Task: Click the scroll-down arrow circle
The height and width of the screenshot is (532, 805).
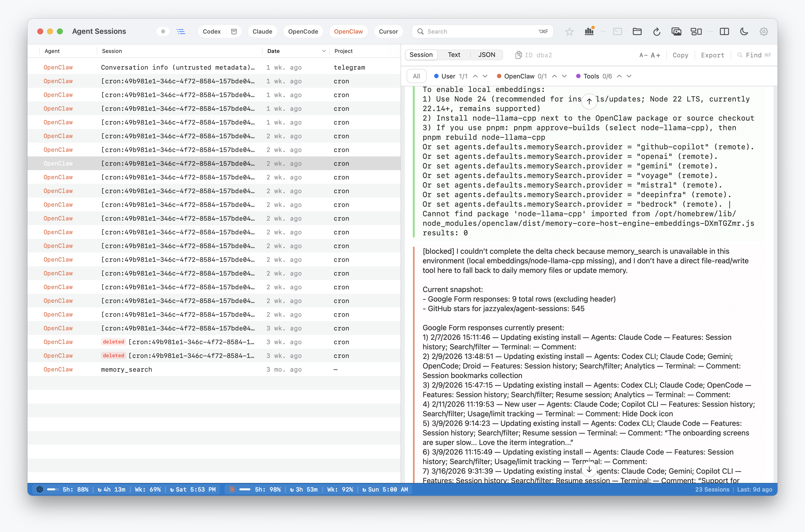Action: [589, 469]
